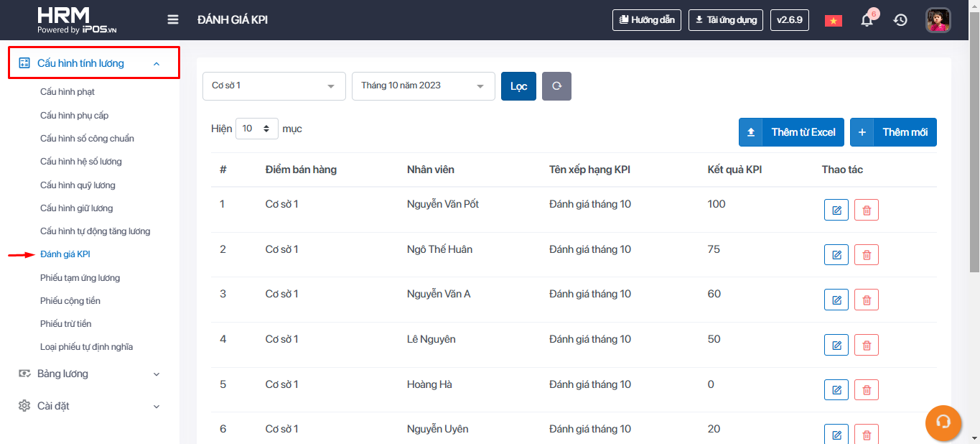Open the Cơ sở 1 branch dropdown
980x444 pixels.
click(x=274, y=86)
